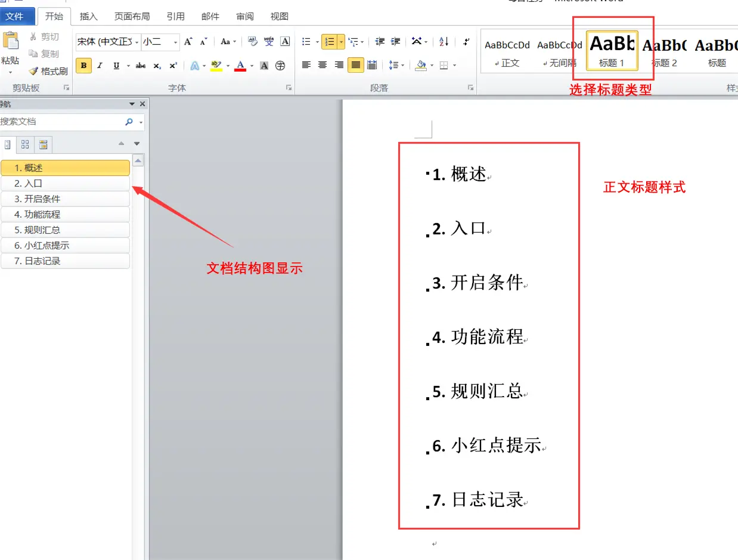The height and width of the screenshot is (560, 738).
Task: Click the multilevel list icon
Action: (x=353, y=42)
